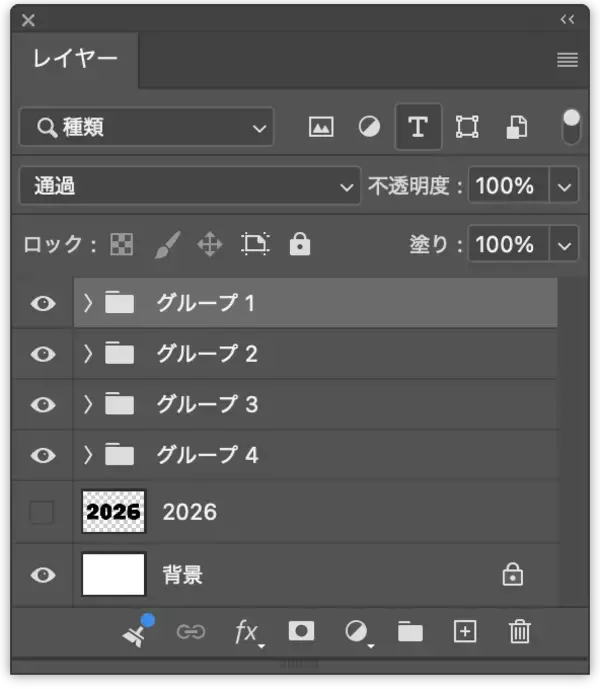Lock artboard auto-nesting icon
This screenshot has width=600, height=689.
tap(255, 244)
